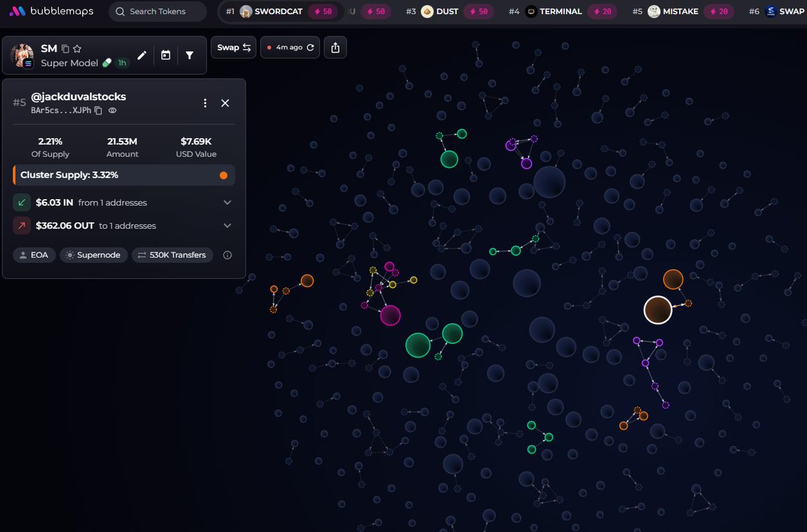The height and width of the screenshot is (532, 807).
Task: Click the TERMINAL token avatar icon
Action: click(531, 11)
